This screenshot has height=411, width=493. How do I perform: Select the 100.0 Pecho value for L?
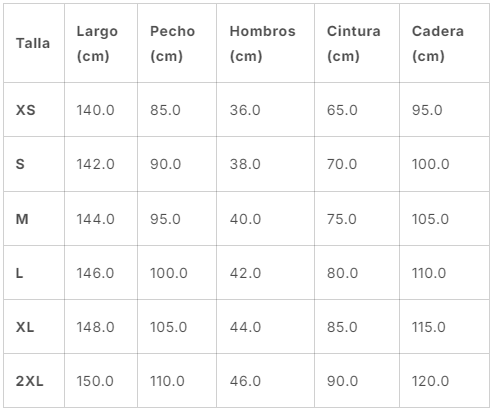tap(169, 273)
